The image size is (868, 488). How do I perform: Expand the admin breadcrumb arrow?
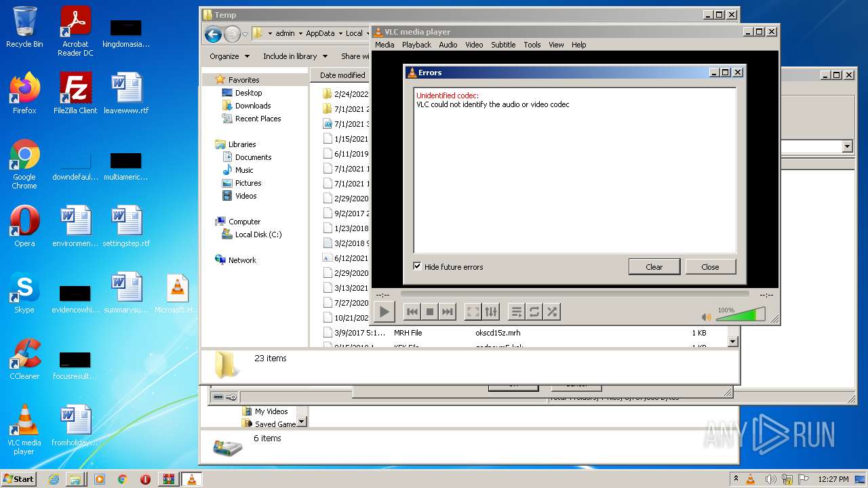tap(300, 33)
